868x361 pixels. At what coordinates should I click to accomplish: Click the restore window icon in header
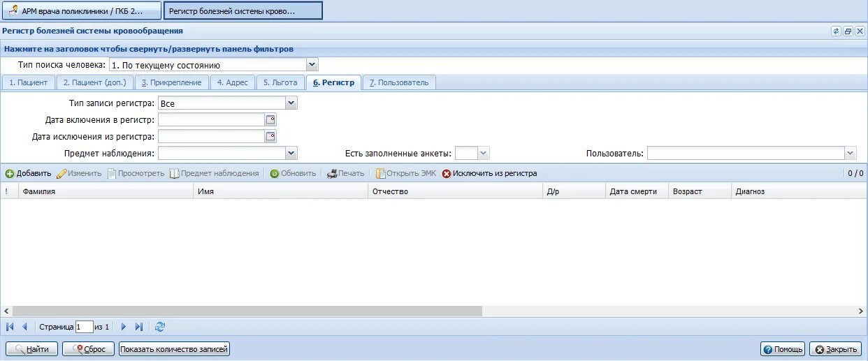tap(848, 31)
